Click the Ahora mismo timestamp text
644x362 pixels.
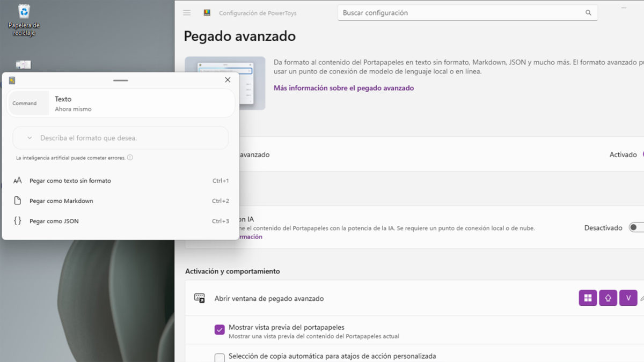73,109
